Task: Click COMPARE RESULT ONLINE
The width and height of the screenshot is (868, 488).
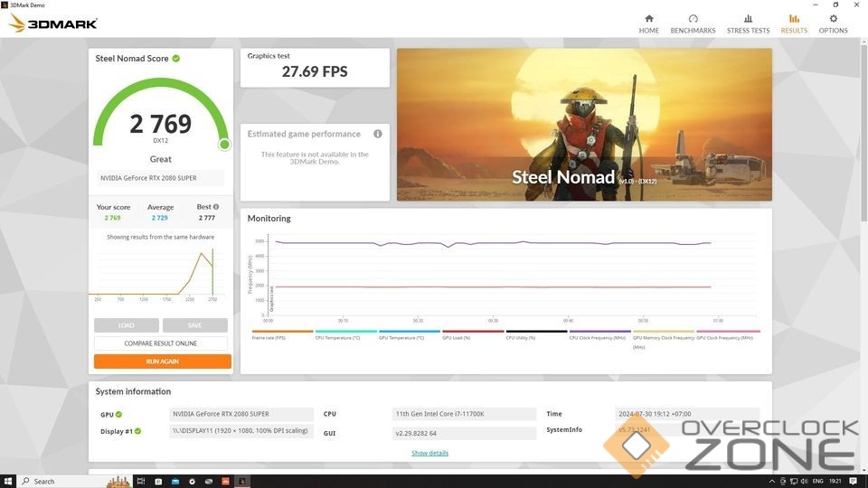Action: 161,343
